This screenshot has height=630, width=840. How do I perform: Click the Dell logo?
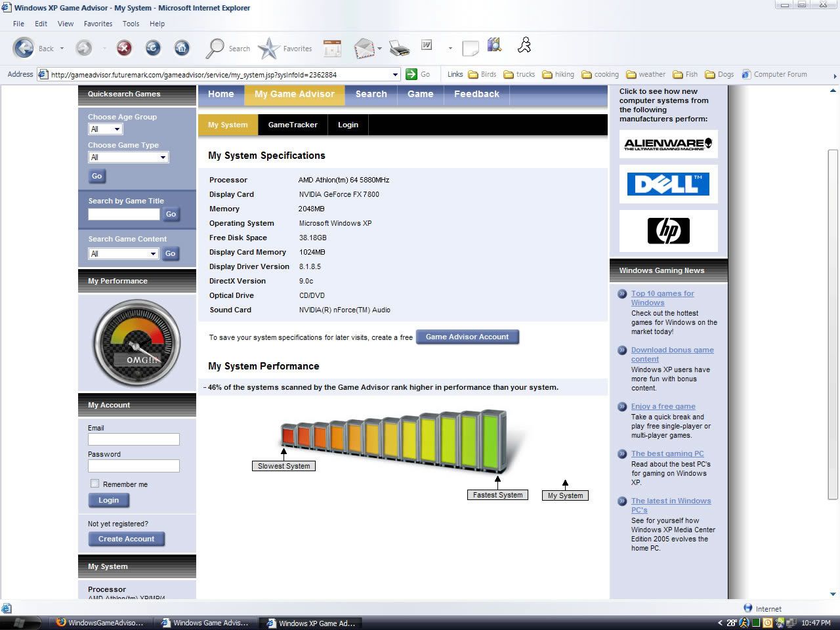[668, 184]
